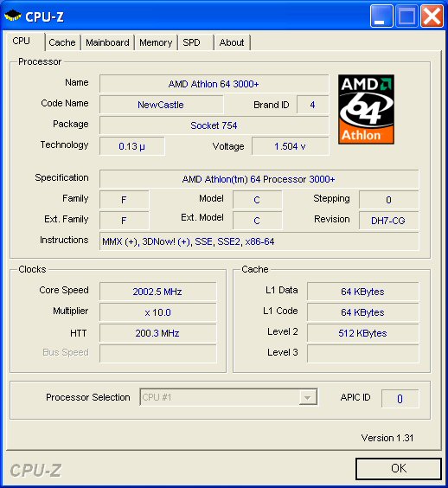This screenshot has height=488, width=448.
Task: Click the APIC ID value box
Action: tap(400, 398)
